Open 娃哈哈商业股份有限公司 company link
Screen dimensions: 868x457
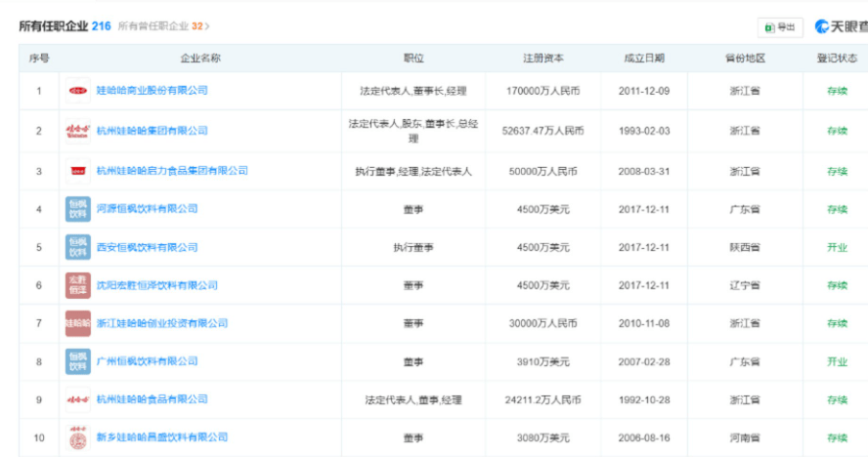(x=152, y=91)
